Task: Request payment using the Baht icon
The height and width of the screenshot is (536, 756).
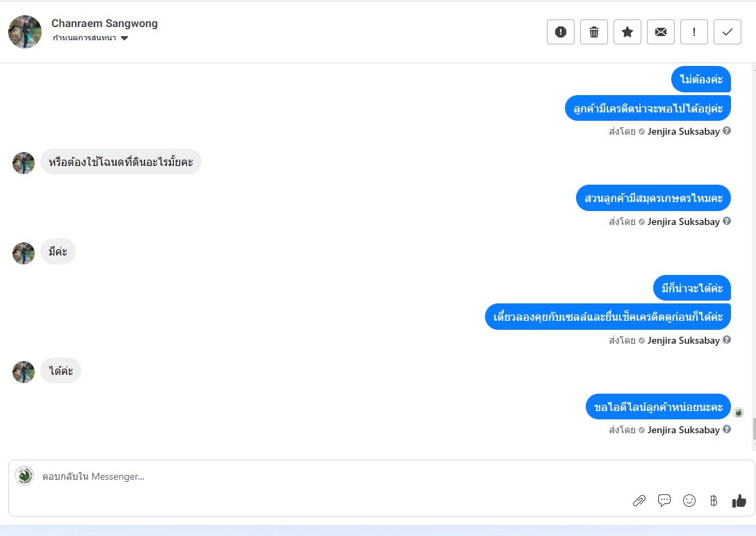Action: (714, 501)
